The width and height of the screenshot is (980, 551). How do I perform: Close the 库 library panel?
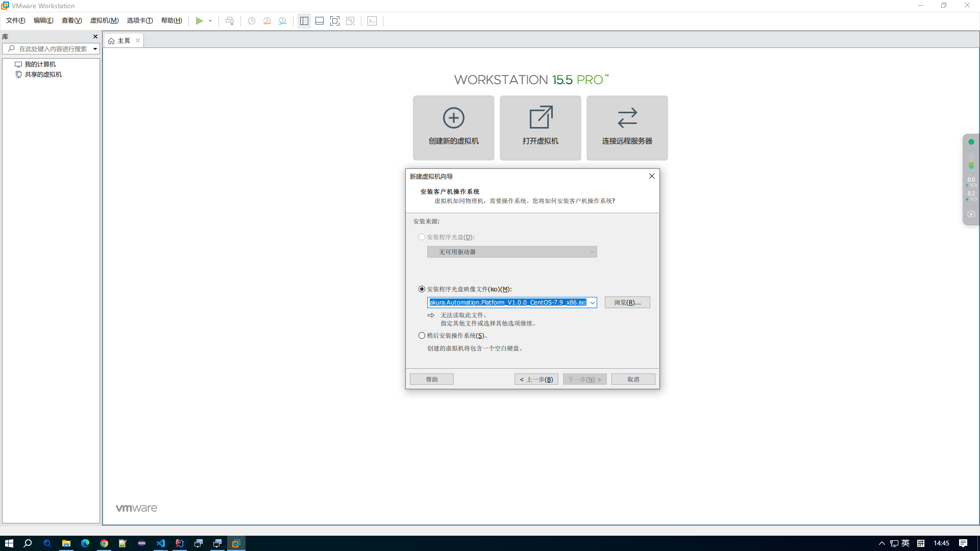click(95, 37)
